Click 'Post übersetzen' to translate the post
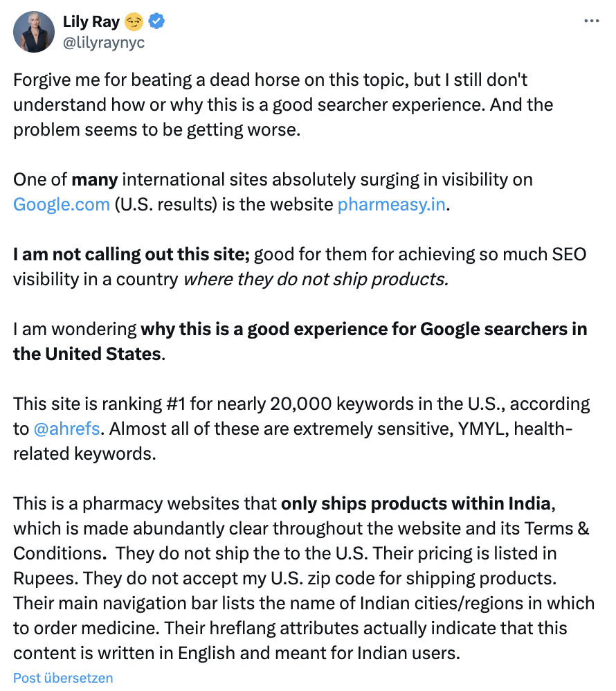 pyautogui.click(x=62, y=678)
